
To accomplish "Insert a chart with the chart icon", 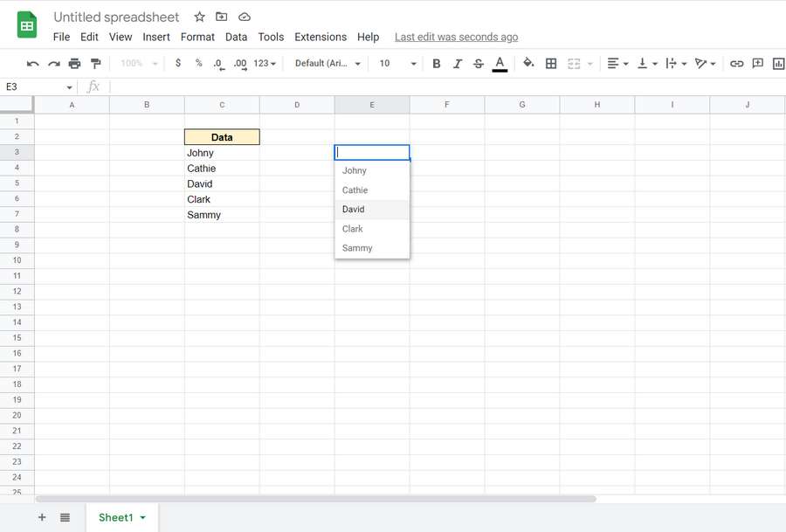I will pyautogui.click(x=778, y=64).
